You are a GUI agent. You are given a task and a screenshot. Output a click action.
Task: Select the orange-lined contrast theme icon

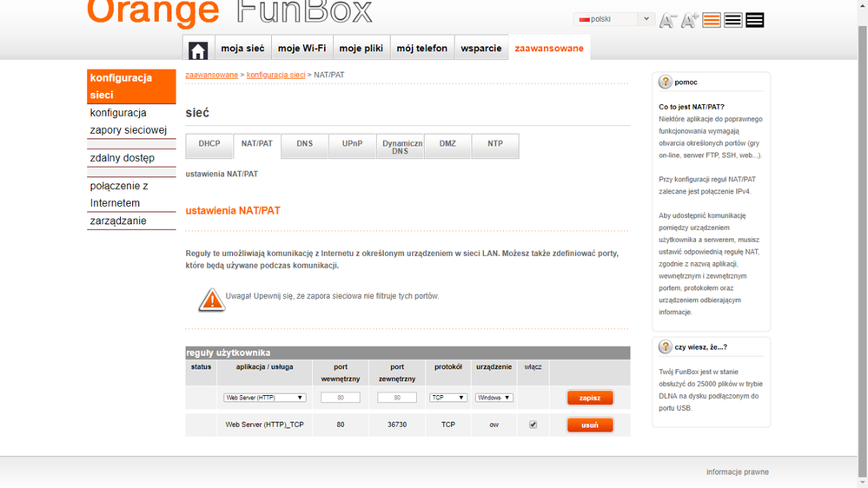click(x=712, y=20)
